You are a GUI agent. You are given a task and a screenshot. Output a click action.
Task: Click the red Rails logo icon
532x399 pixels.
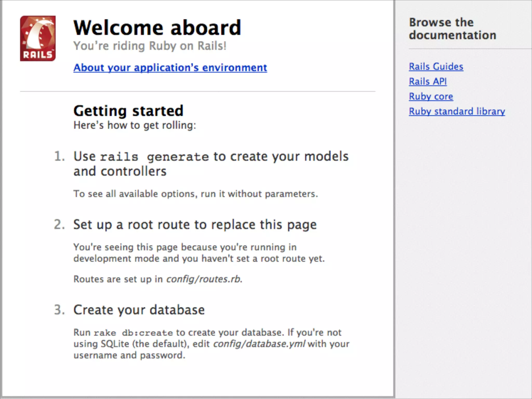pos(38,38)
